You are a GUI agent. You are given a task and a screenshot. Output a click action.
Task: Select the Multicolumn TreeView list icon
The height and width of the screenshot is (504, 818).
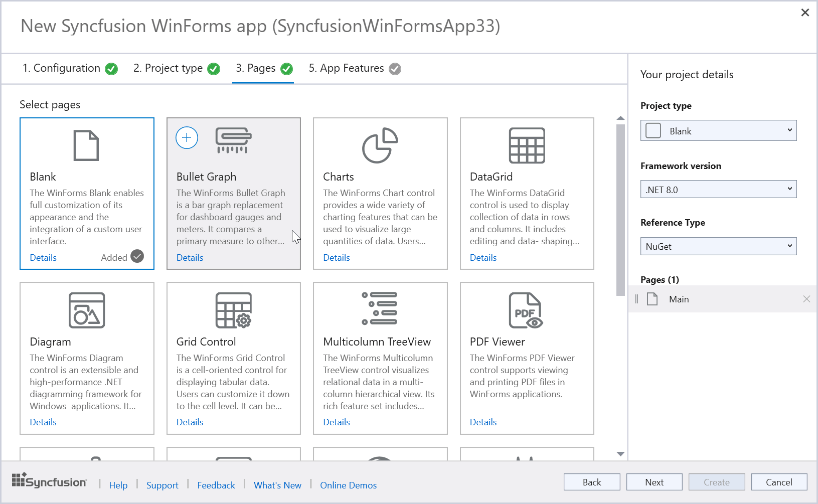[x=380, y=308]
